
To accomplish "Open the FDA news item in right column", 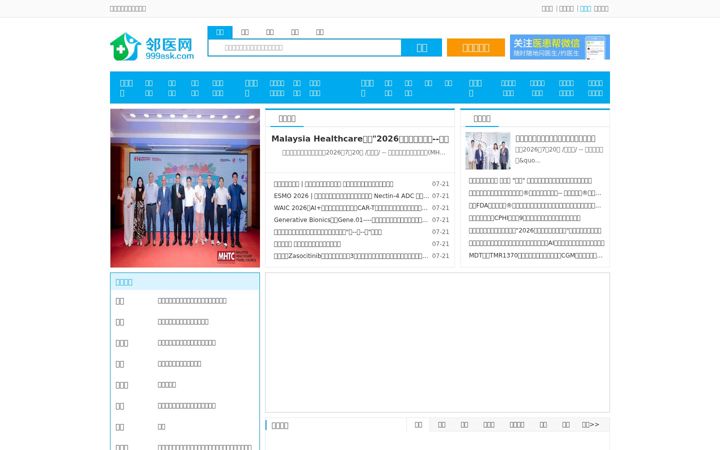I will coord(534,206).
